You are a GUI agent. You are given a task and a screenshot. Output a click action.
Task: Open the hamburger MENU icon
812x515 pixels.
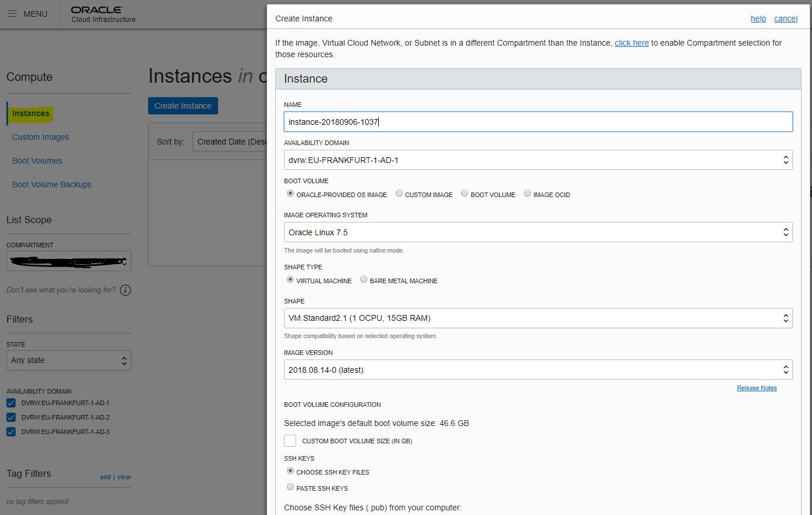coord(12,13)
